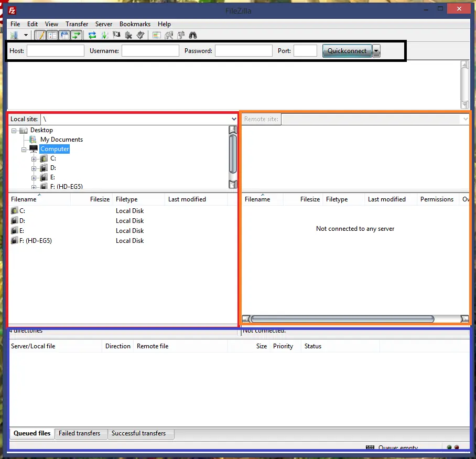Select My Documents in the local tree
Image resolution: width=476 pixels, height=459 pixels.
[x=62, y=140]
